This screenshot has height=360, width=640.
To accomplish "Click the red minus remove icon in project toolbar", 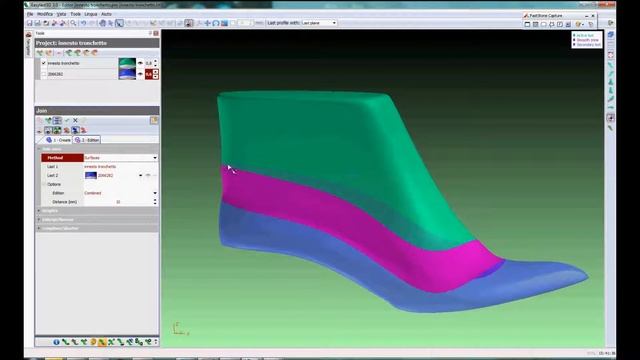I will coord(58,53).
